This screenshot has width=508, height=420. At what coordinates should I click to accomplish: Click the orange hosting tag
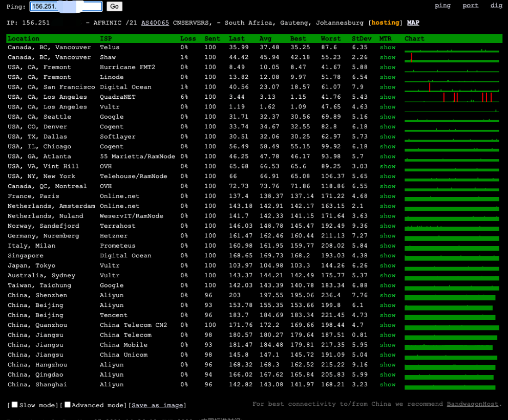(385, 23)
